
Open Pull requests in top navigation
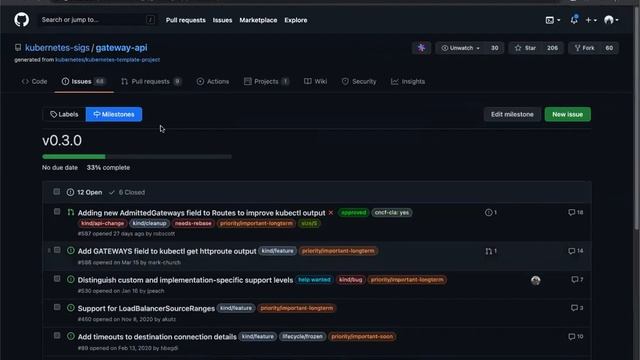coord(186,20)
